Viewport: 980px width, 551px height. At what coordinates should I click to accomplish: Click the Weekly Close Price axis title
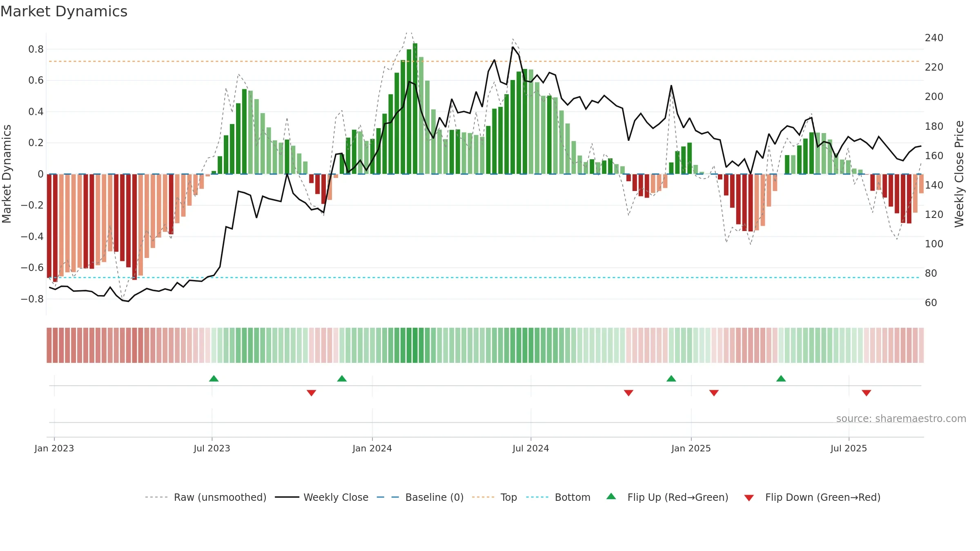click(959, 174)
